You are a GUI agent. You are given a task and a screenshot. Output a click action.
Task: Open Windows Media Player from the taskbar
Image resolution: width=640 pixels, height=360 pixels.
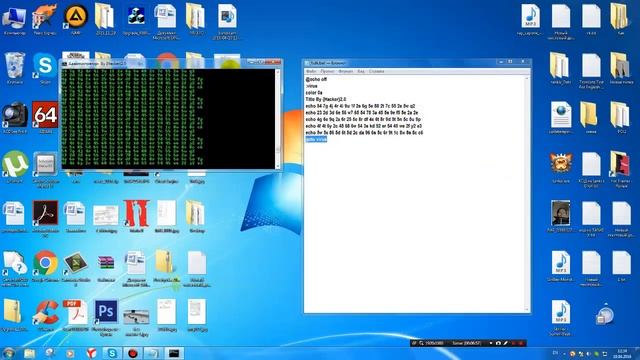(70, 353)
